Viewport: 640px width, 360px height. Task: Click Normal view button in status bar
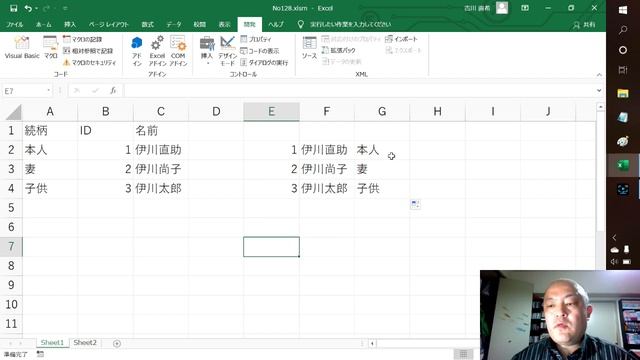pyautogui.click(x=463, y=354)
